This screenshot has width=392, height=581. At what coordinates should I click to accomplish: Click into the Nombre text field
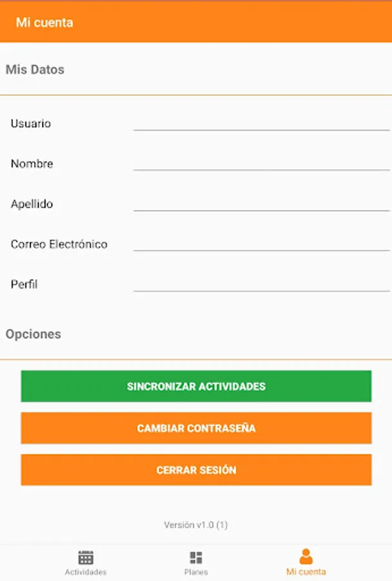261,161
